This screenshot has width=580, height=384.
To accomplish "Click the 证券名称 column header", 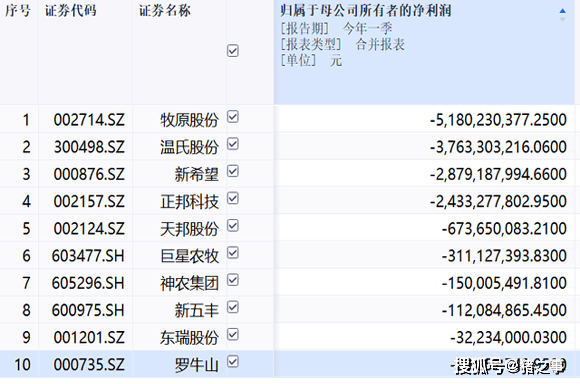I will tap(165, 11).
